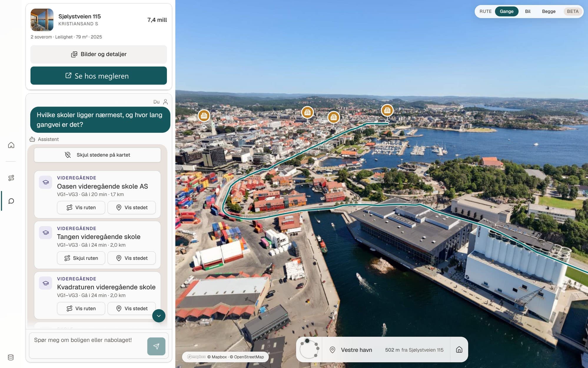This screenshot has height=368, width=588.
Task: Hide places with Skjul stedene på kartet
Action: pyautogui.click(x=97, y=155)
